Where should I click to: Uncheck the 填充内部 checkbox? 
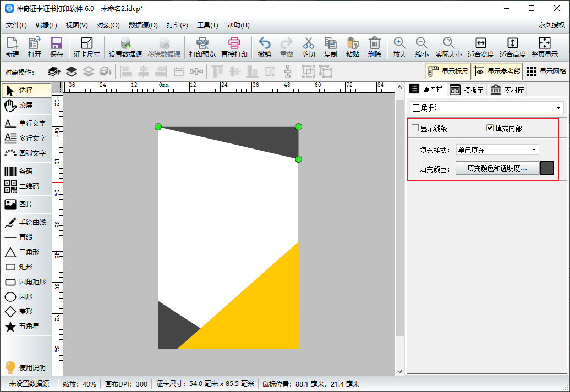click(490, 128)
